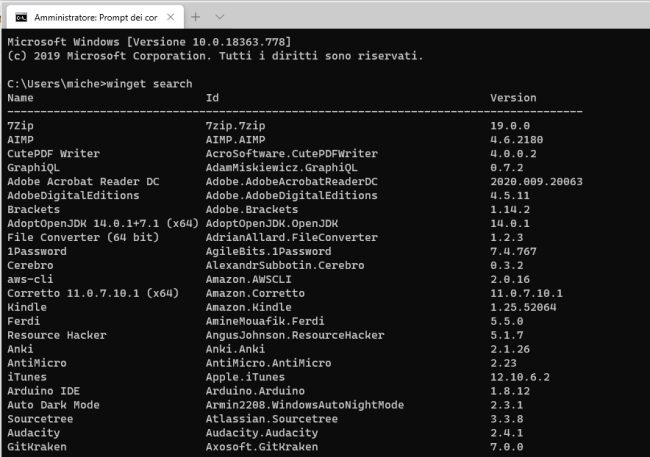Close the Prompt dei comandi tab
This screenshot has width=650, height=457.
(170, 17)
